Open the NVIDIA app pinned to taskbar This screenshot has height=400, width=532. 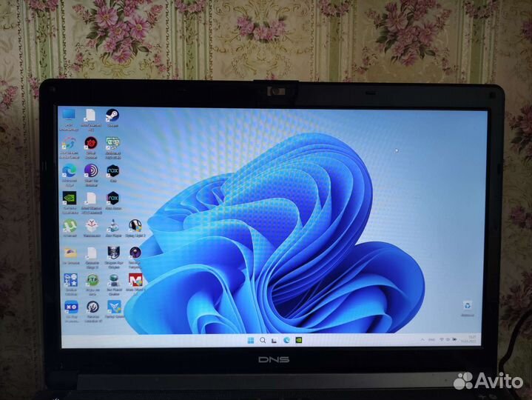pyautogui.click(x=298, y=340)
